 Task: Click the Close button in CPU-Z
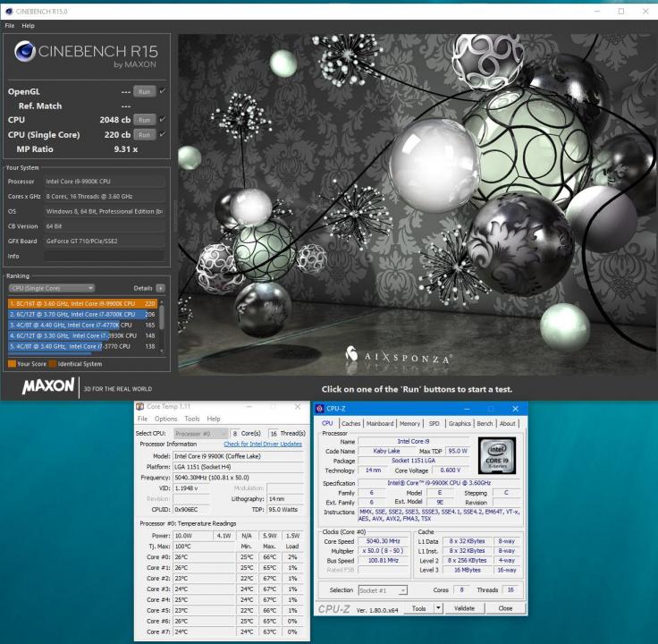coord(505,608)
